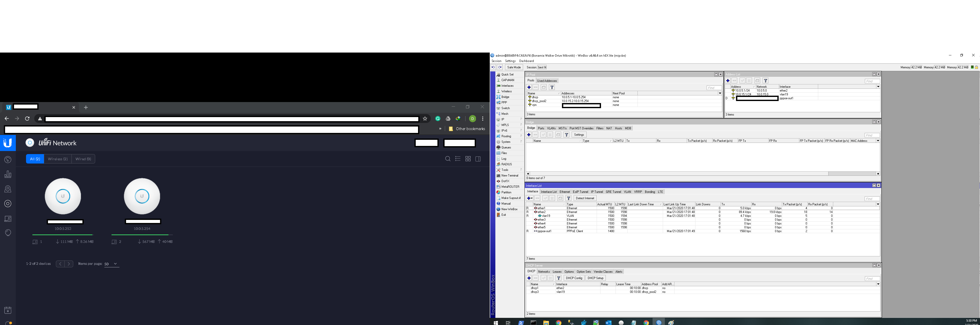This screenshot has height=325, width=980.
Task: Add a new pool with the plus icon
Action: pyautogui.click(x=529, y=87)
